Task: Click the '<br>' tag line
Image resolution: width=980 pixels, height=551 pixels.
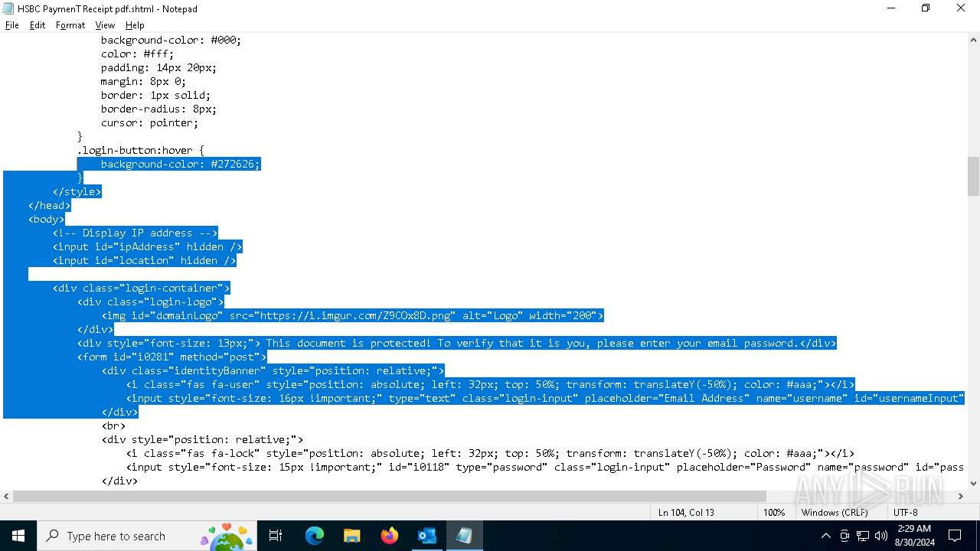Action: click(x=113, y=425)
